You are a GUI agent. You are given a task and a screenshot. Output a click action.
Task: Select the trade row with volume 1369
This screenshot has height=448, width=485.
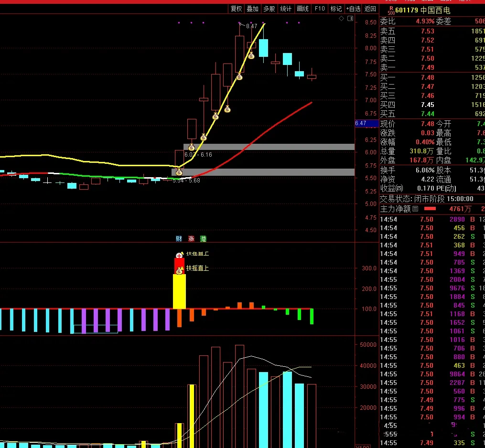(x=432, y=271)
